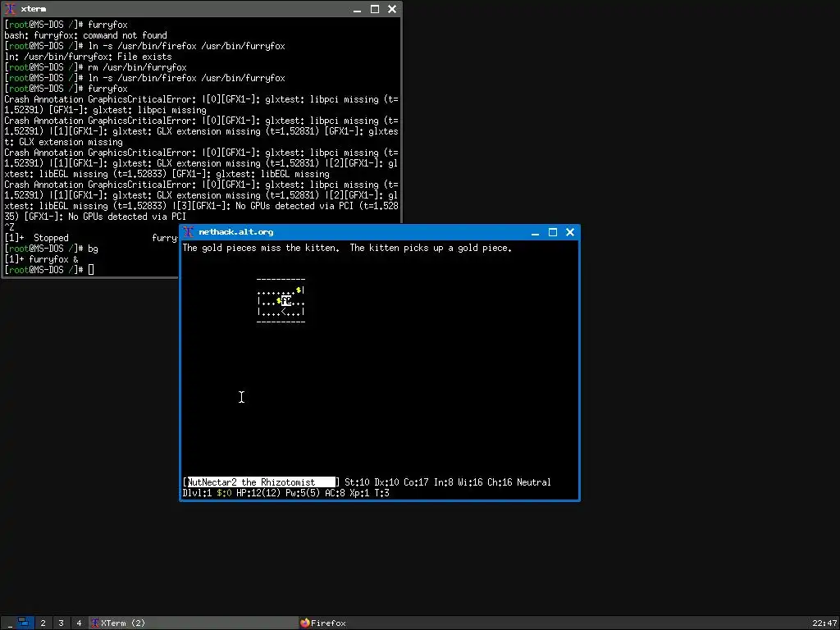The width and height of the screenshot is (840, 630).
Task: Click the terminal cursor after the last prompt
Action: (x=91, y=269)
